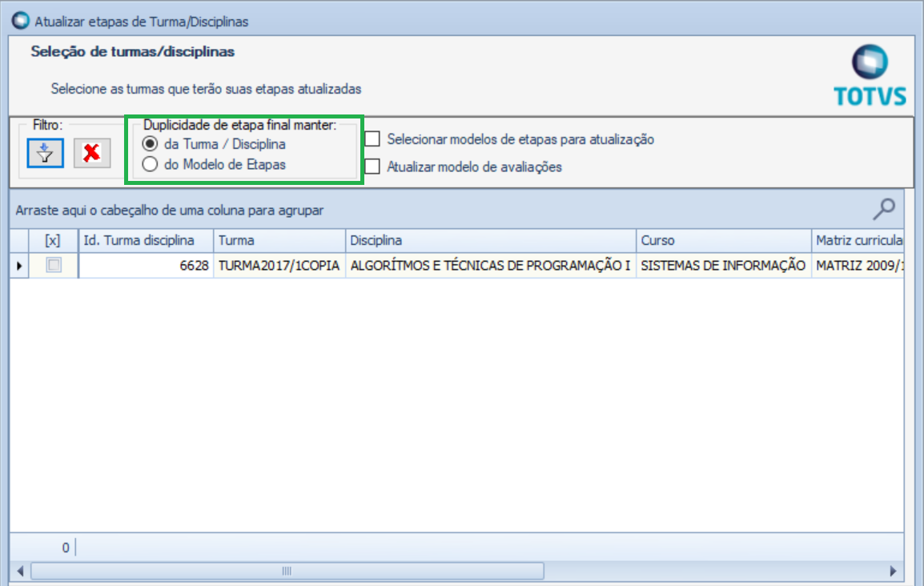Sort by 'Turma' column header

pos(279,240)
